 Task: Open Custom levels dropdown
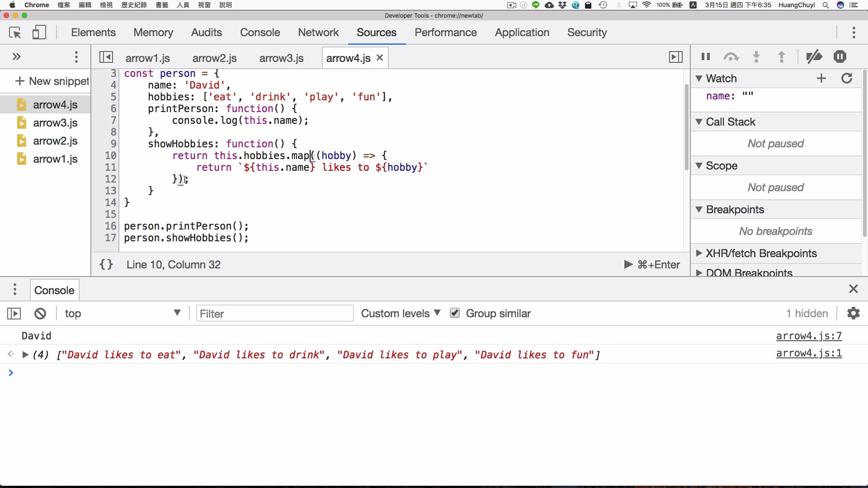pyautogui.click(x=401, y=314)
